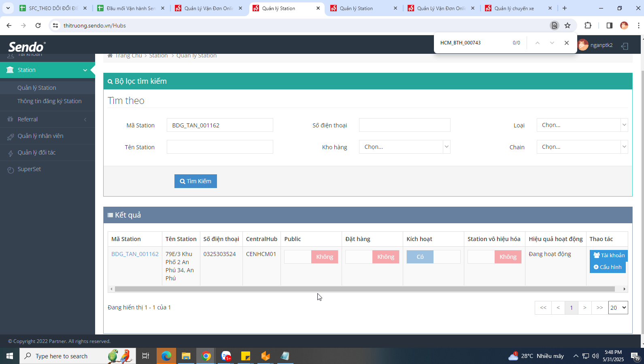The image size is (644, 364).
Task: Open Zalo from the taskbar
Action: coord(226,356)
